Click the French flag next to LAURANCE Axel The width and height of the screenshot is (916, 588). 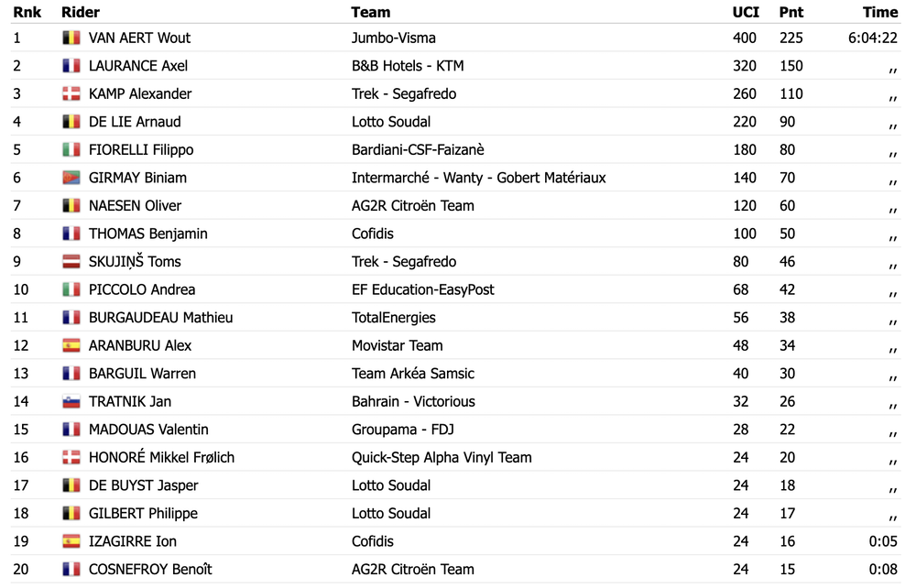(x=71, y=66)
